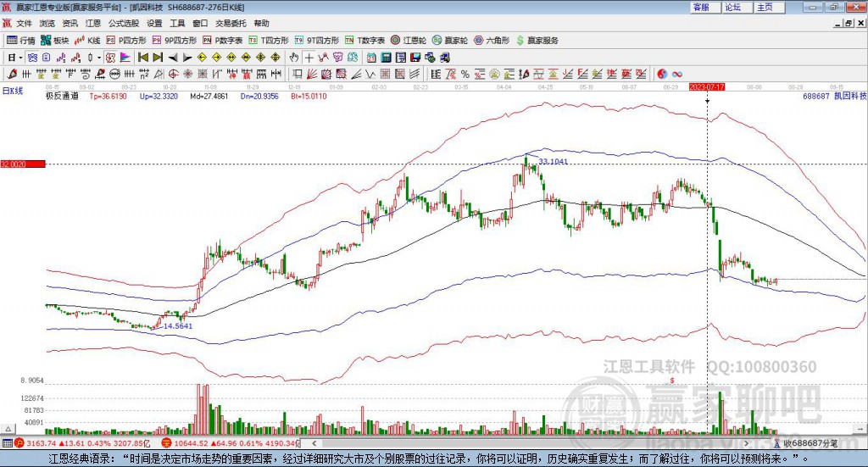Open the 9P四方形 tool
Screen dimensions: 868x467
click(175, 41)
